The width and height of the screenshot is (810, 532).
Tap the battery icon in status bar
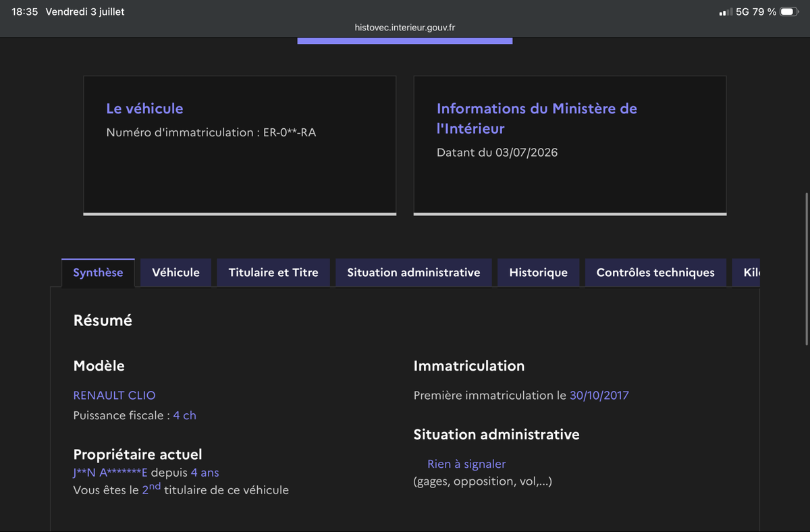pyautogui.click(x=789, y=11)
